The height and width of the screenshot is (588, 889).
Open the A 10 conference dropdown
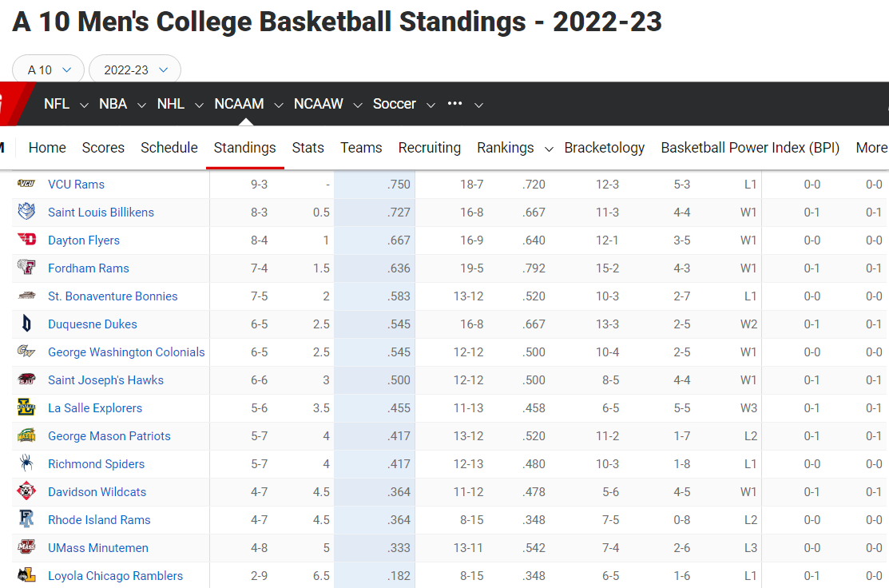pos(49,70)
